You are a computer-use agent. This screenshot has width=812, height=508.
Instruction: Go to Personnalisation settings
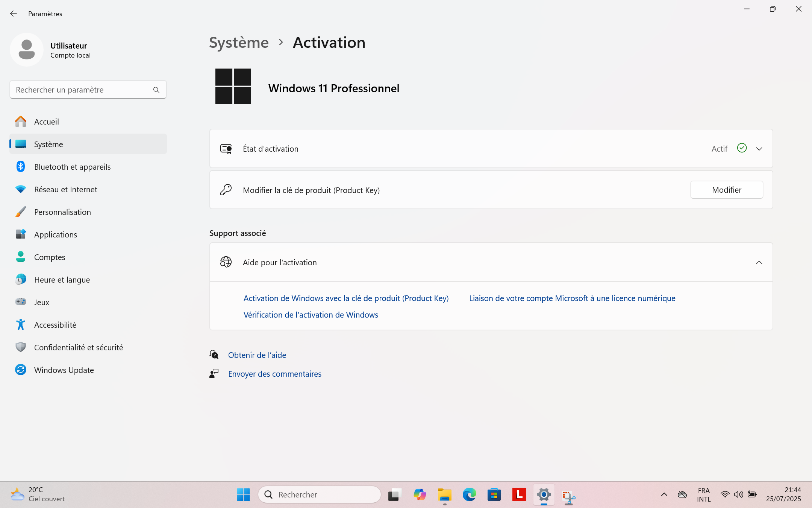click(62, 212)
